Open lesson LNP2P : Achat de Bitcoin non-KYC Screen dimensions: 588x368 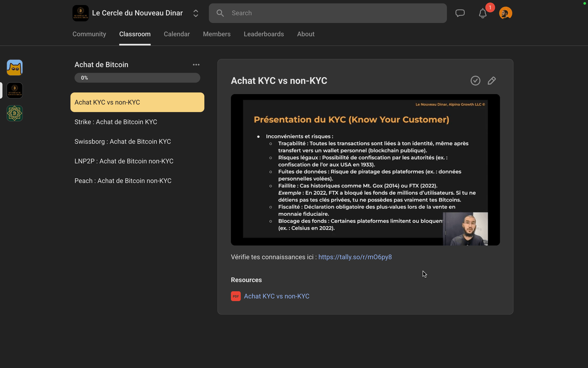tap(137, 161)
